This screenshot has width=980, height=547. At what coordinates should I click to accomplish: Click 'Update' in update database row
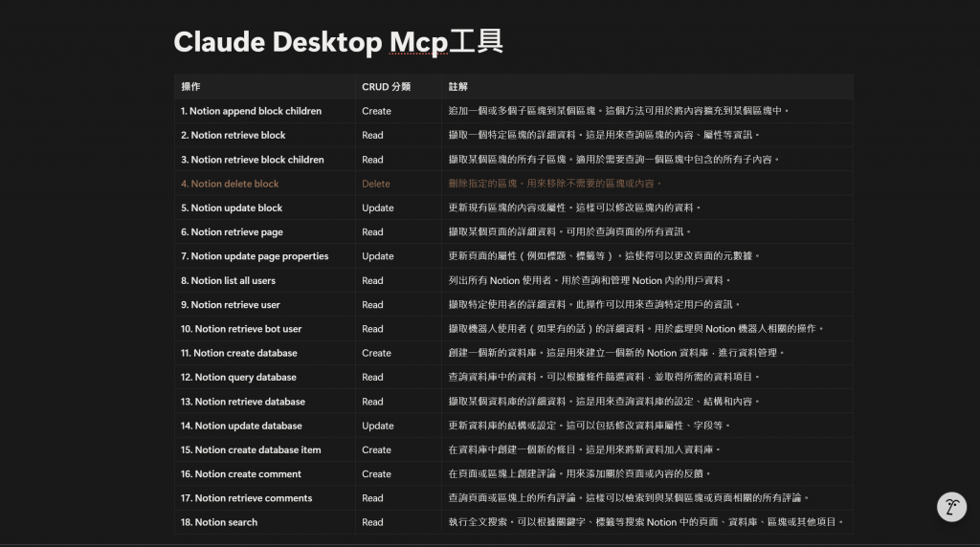point(377,426)
